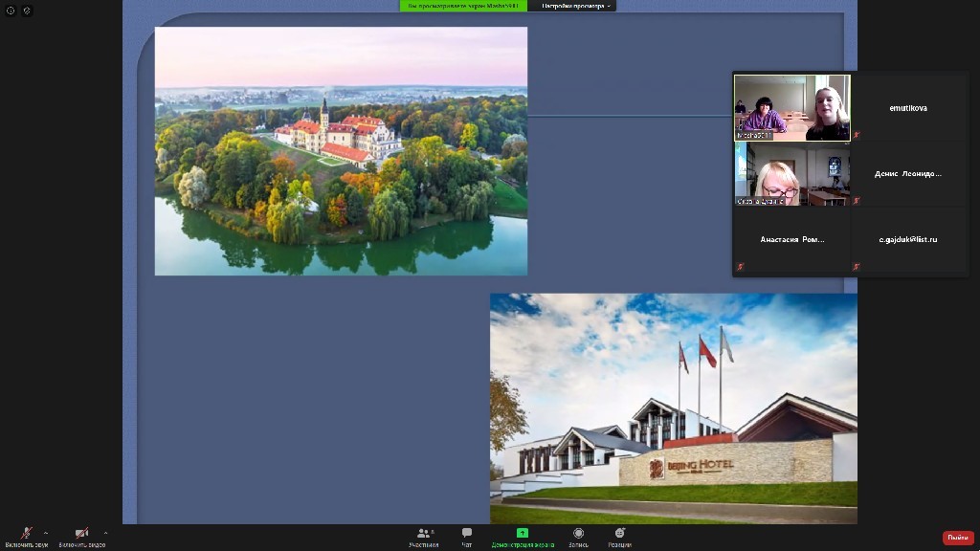The image size is (980, 551).
Task: Select the blonde woman with glasses video tile
Action: (791, 174)
